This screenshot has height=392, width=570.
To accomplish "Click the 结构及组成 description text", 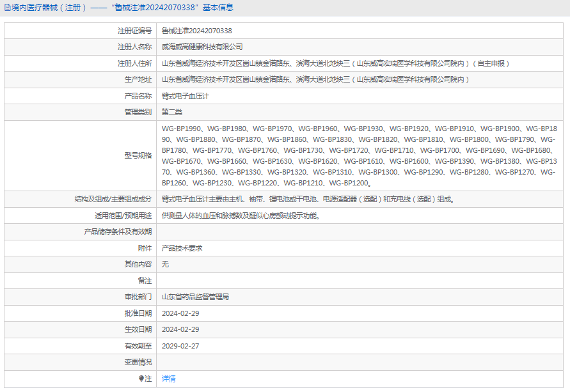I will [308, 199].
